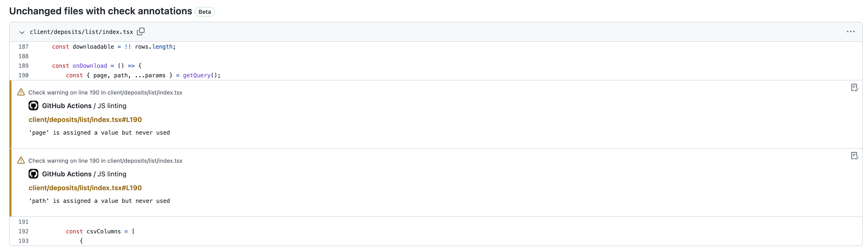The height and width of the screenshot is (252, 868).
Task: Copy the file path client/deposits/list/index.tsx
Action: click(x=141, y=31)
